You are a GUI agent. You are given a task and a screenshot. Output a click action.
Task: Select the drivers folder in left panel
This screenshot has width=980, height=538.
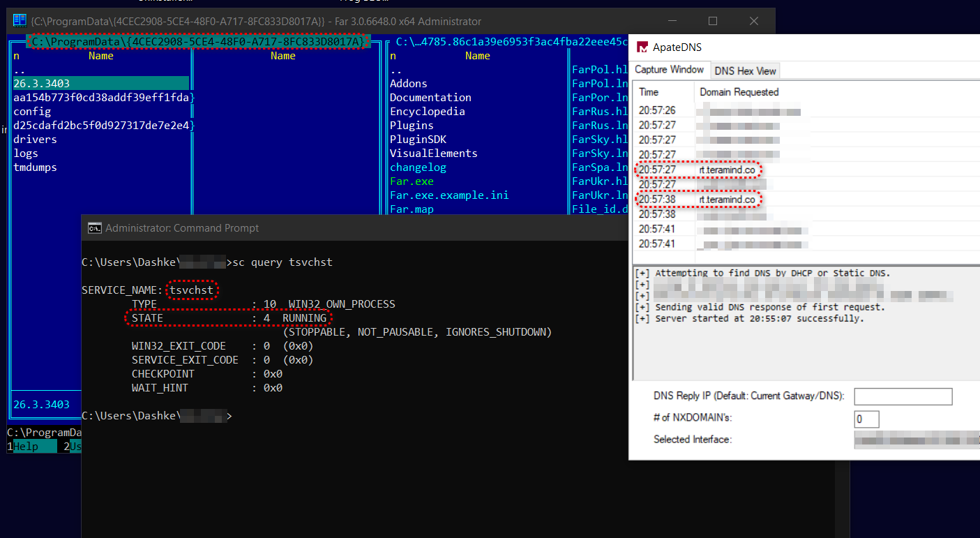[35, 140]
